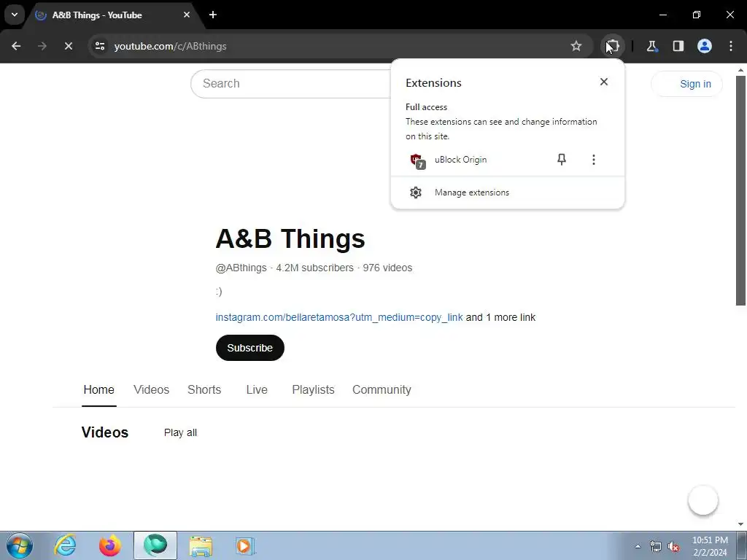Screen dimensions: 747x560
Task: Click the round floating button at bottom right
Action: click(x=703, y=500)
